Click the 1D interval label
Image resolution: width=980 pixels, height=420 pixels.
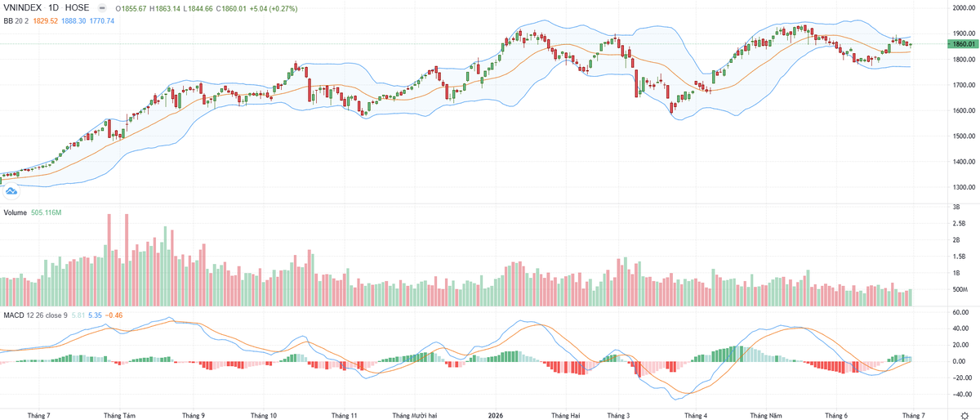point(54,8)
